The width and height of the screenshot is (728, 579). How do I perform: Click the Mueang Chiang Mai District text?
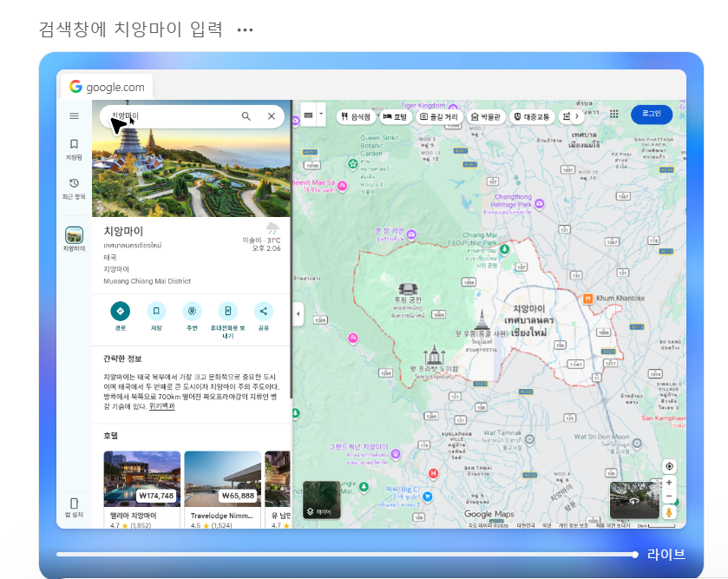pyautogui.click(x=148, y=281)
